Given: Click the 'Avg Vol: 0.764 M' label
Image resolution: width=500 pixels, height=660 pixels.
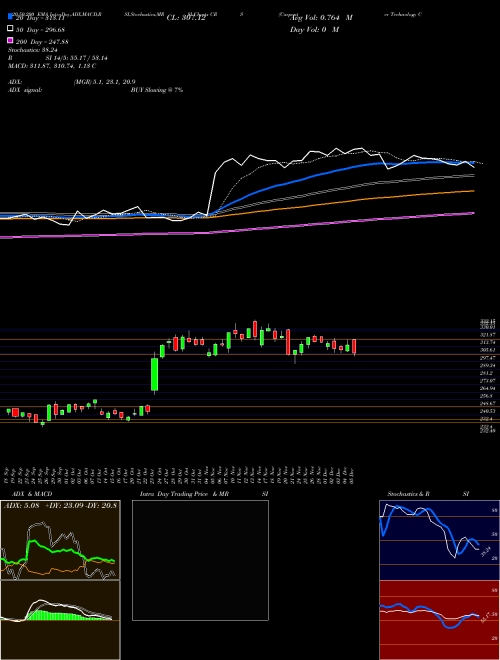Looking at the screenshot, I should click(x=322, y=18).
